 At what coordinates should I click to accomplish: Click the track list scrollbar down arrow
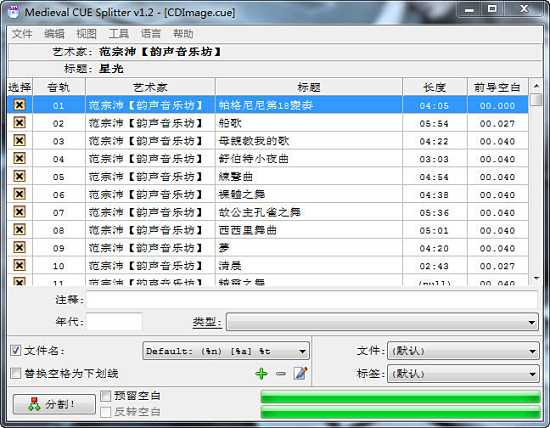(536, 278)
